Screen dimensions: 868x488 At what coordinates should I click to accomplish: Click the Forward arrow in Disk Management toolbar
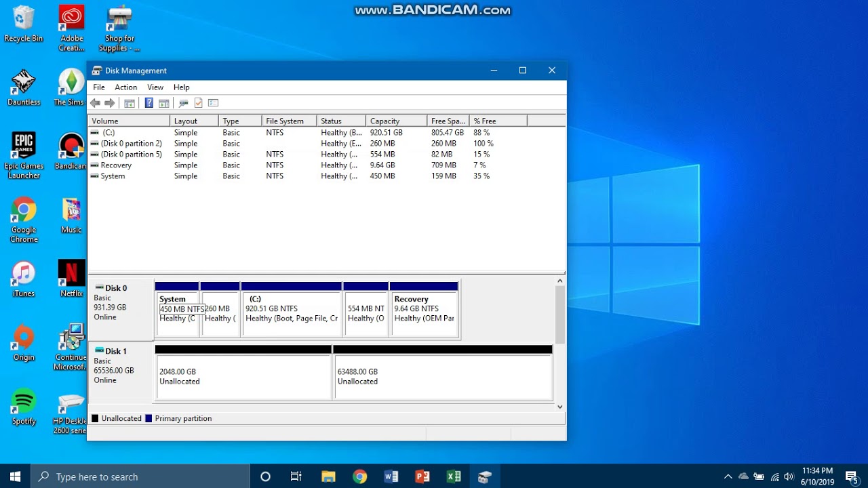(x=109, y=103)
